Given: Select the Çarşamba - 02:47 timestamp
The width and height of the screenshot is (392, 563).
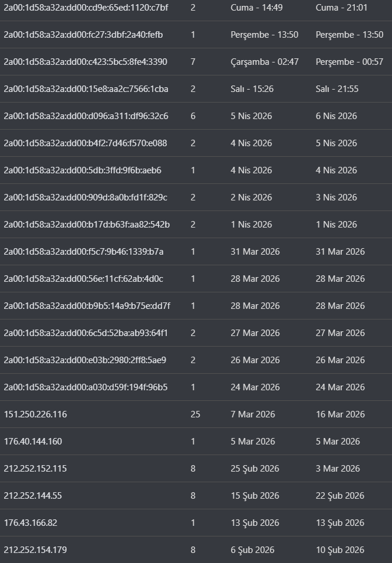Looking at the screenshot, I should 265,62.
